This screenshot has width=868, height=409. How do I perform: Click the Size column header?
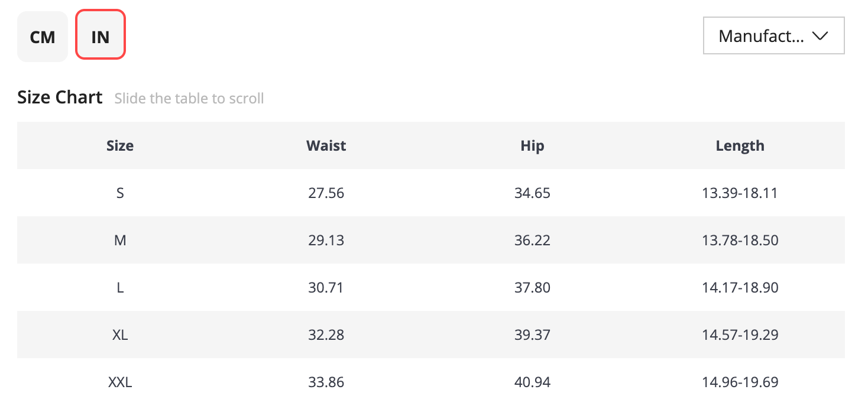[x=120, y=145]
